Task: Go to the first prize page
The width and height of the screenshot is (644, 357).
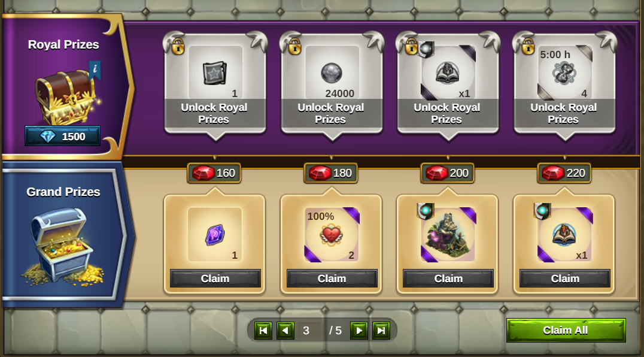Action: point(263,330)
